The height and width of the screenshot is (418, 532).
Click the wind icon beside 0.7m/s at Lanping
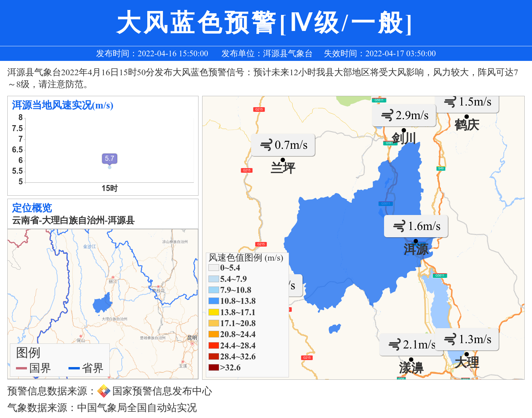266,145
